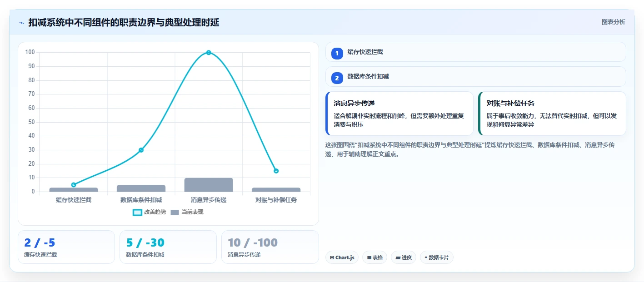The height and width of the screenshot is (282, 644).
Task: Click the 数据库条件扣减 gray bar
Action: point(141,188)
